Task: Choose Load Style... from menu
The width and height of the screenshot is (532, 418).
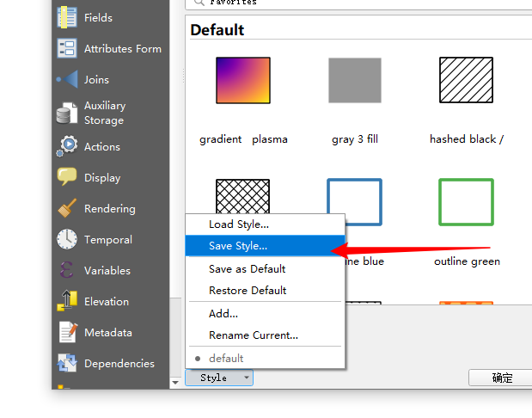Action: click(266, 224)
